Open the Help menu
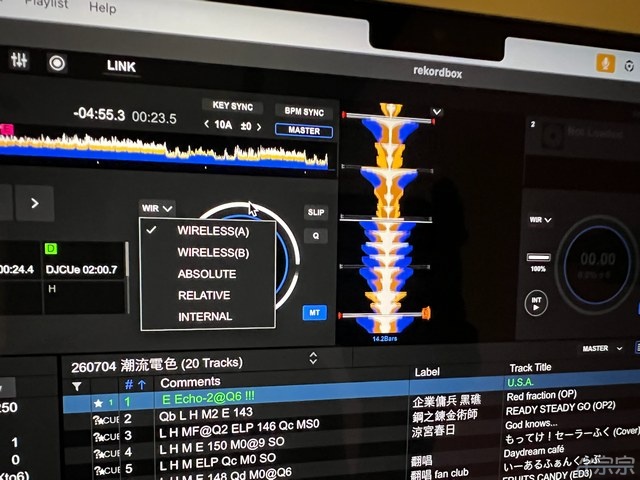This screenshot has height=480, width=640. click(102, 7)
